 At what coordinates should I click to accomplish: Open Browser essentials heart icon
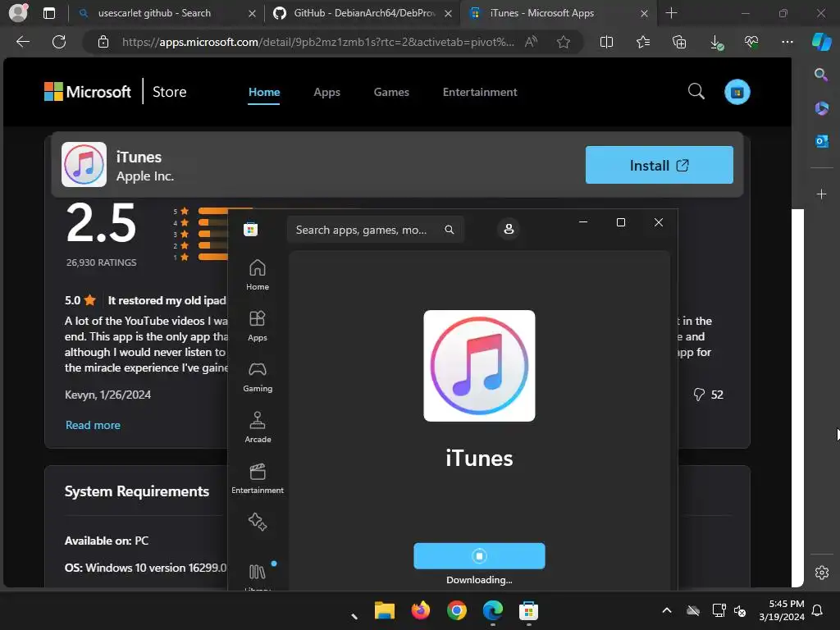(751, 42)
